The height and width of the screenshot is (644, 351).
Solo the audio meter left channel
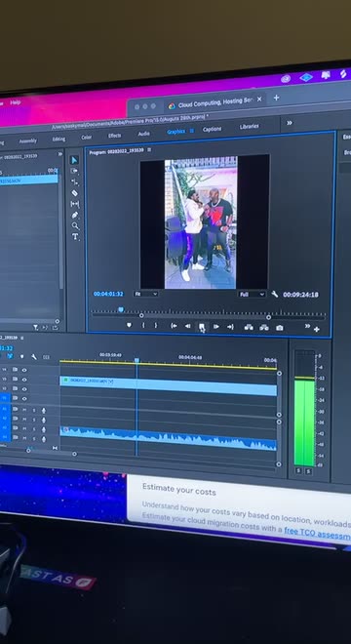(x=299, y=471)
